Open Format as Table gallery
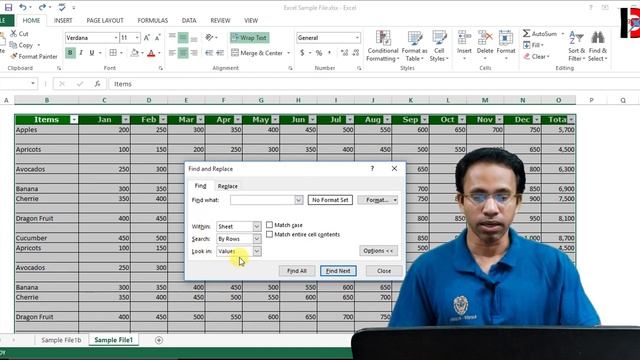The width and height of the screenshot is (640, 360). [414, 47]
